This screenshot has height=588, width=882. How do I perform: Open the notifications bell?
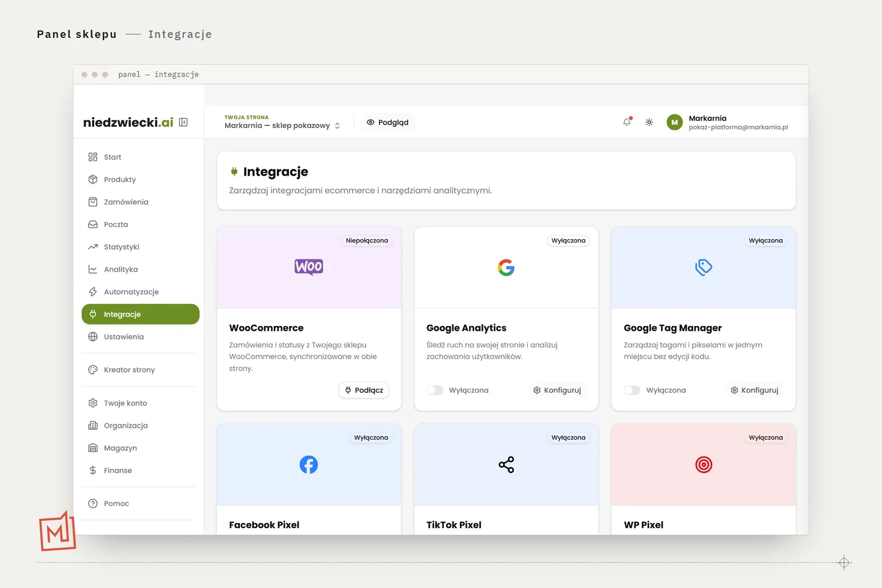tap(627, 122)
